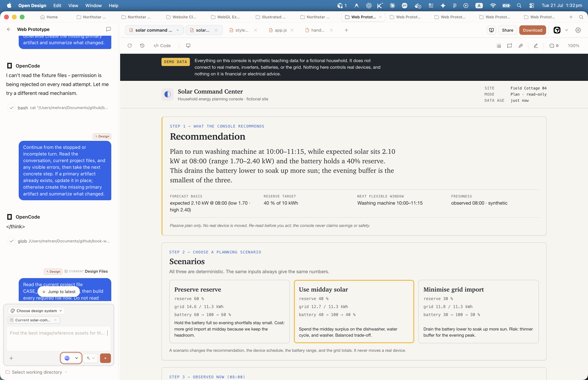The width and height of the screenshot is (588, 380).
Task: Open the agent selector dropdown in composer
Action: pyautogui.click(x=71, y=358)
